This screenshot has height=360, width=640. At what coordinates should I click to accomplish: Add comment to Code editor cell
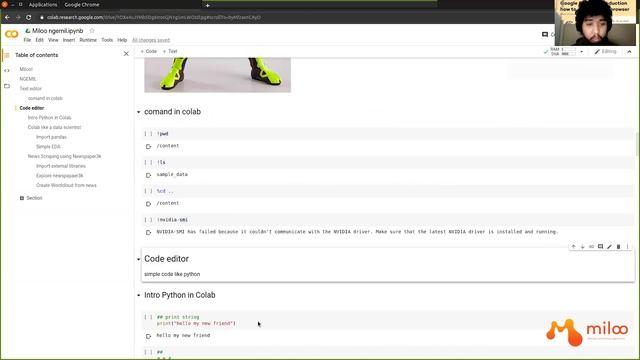[x=600, y=247]
